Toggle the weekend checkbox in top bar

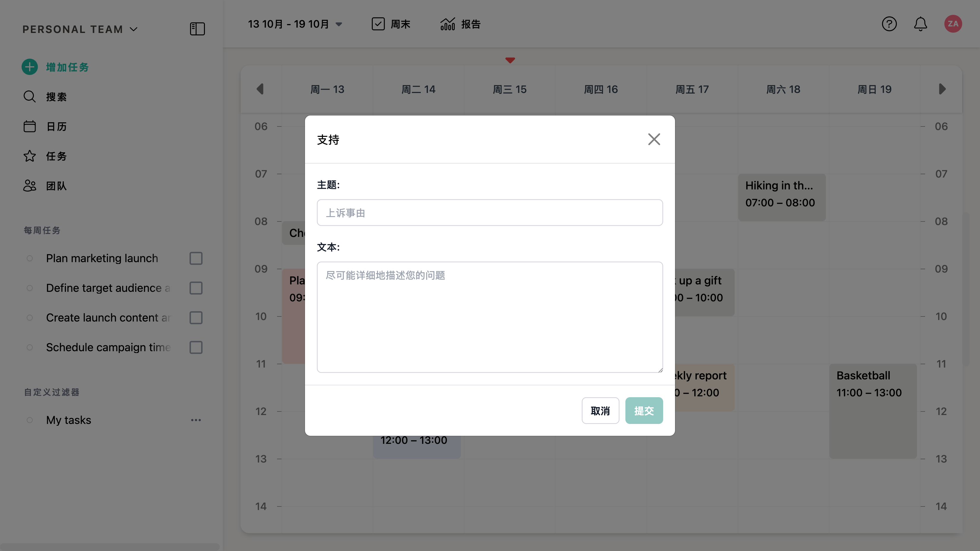pyautogui.click(x=378, y=24)
